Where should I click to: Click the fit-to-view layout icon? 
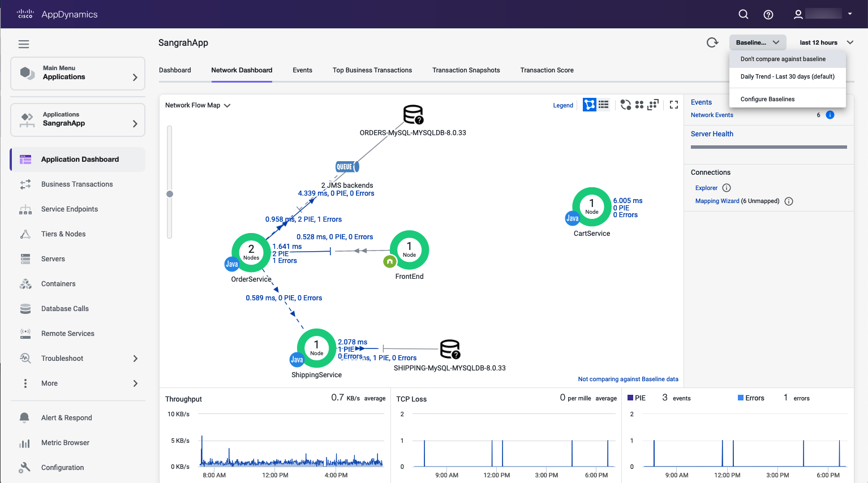[x=653, y=105]
